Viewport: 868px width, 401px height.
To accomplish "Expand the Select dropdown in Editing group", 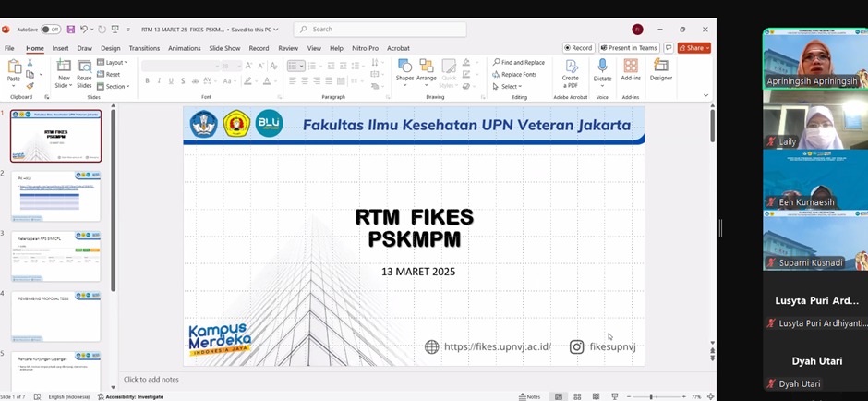I will coord(508,87).
